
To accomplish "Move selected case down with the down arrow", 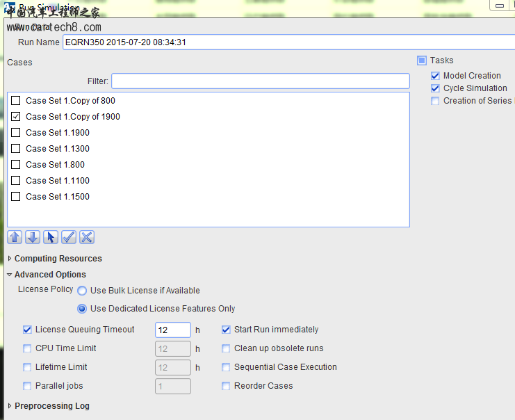I will click(33, 237).
